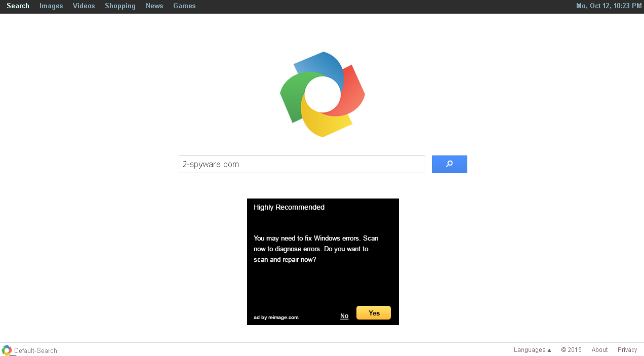Switch to Videos search
This screenshot has width=644, height=356.
[84, 6]
